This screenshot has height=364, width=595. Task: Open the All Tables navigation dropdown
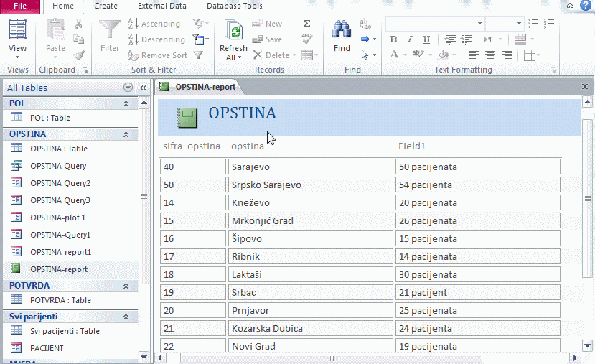point(128,88)
